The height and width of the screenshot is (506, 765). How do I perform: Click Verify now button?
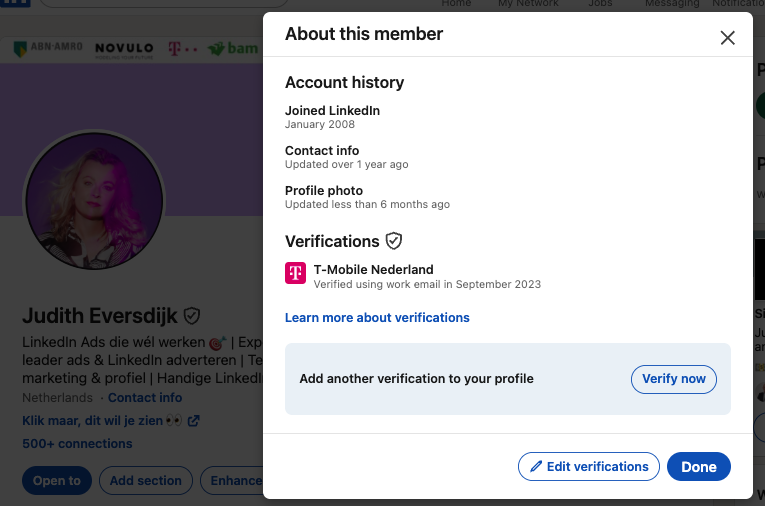pyautogui.click(x=674, y=379)
